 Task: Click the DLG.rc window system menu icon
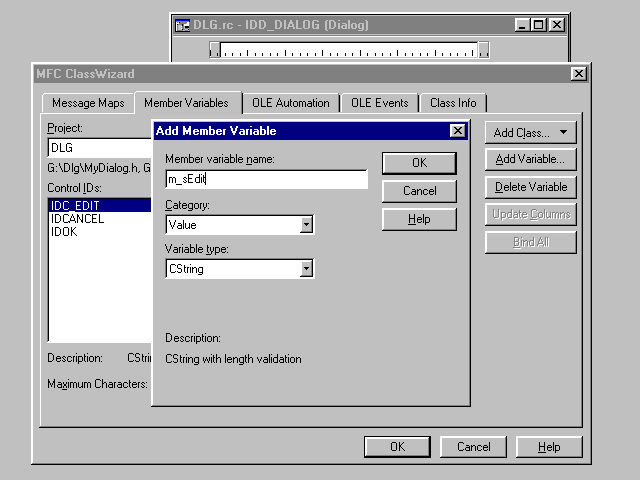[183, 25]
